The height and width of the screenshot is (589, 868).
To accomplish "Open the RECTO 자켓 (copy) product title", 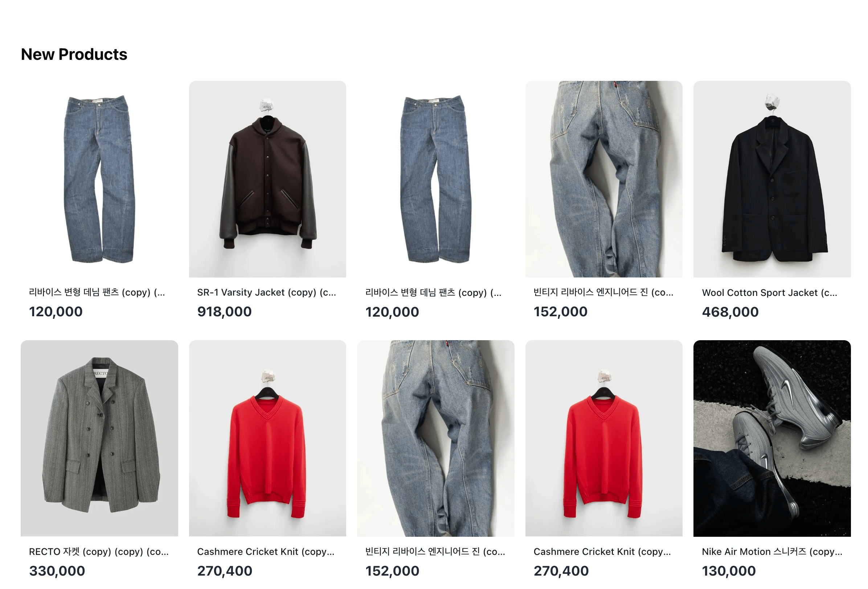I will click(99, 552).
